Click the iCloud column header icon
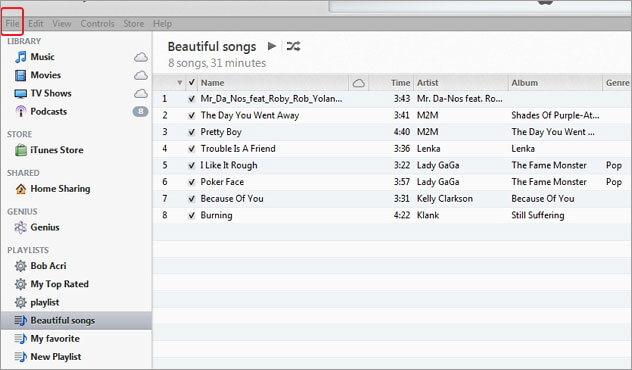This screenshot has width=632, height=370. (x=358, y=83)
